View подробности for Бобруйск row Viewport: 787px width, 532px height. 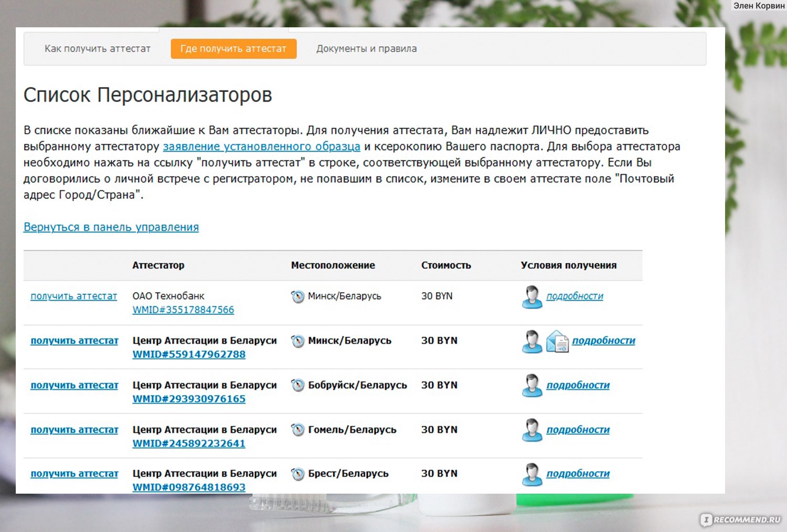578,385
